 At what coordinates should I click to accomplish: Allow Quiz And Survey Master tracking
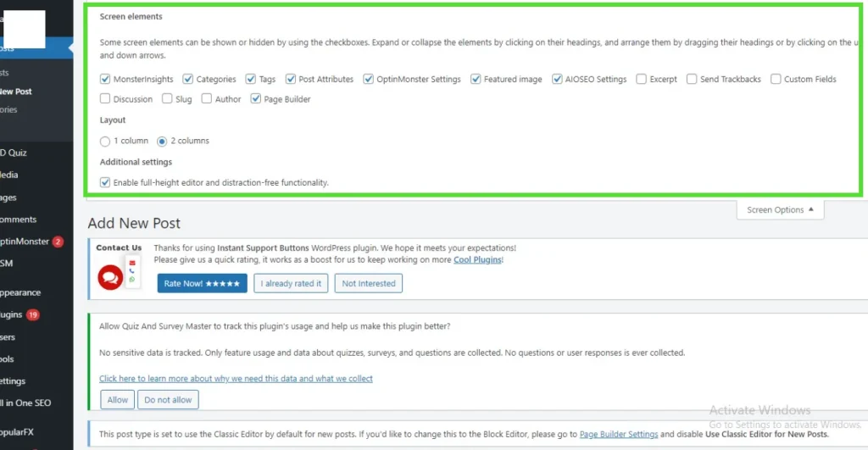click(117, 400)
